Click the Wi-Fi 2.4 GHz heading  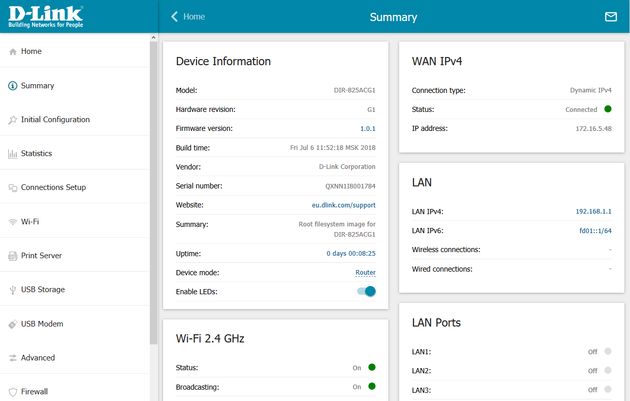[210, 339]
